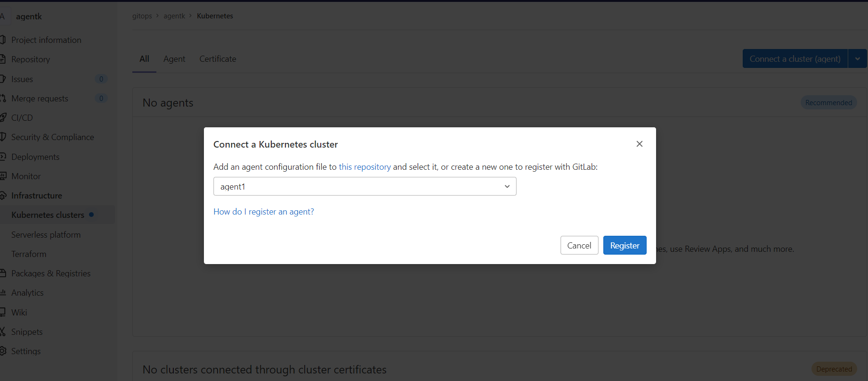
Task: Click the 'Connect a Kubernetes cluster' dialog title
Action: [x=276, y=144]
